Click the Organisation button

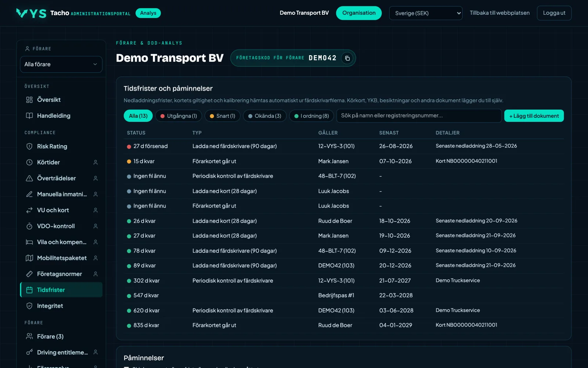click(359, 13)
